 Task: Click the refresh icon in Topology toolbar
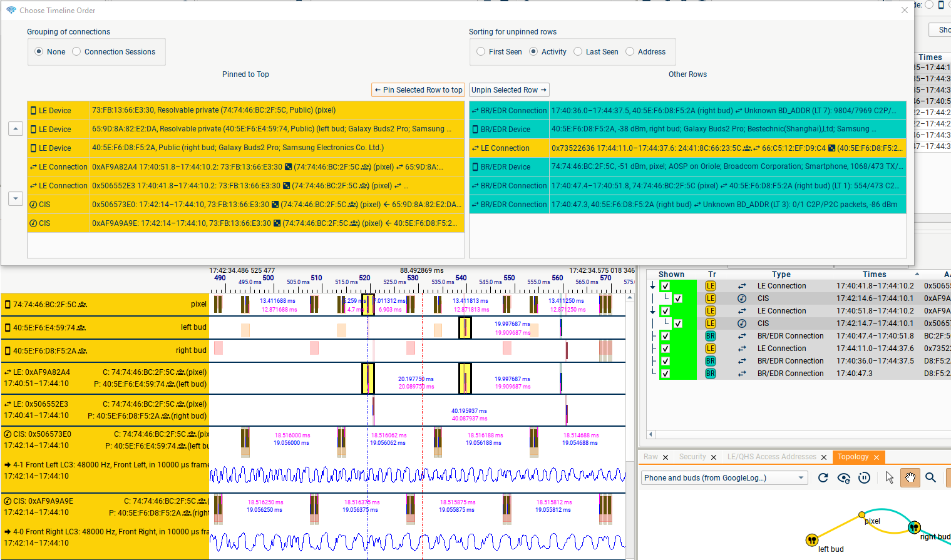[x=823, y=478]
